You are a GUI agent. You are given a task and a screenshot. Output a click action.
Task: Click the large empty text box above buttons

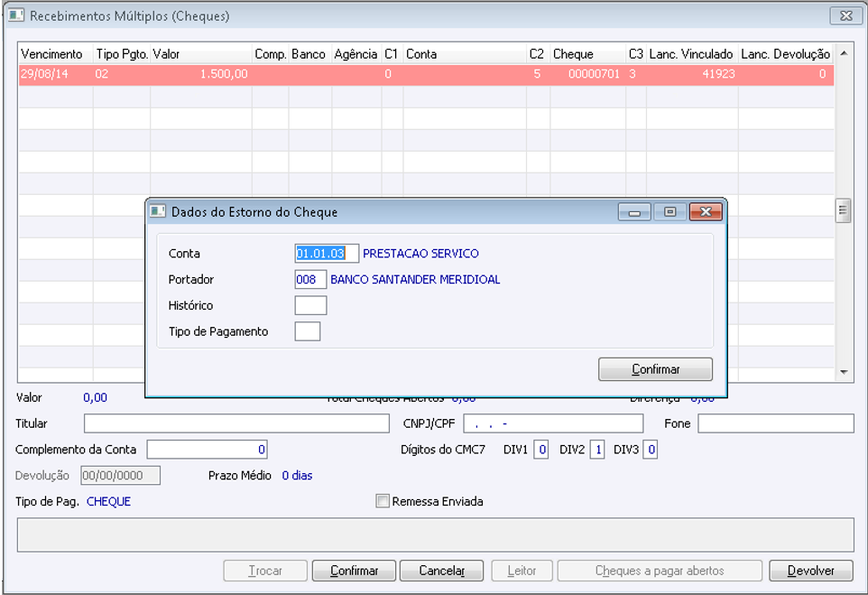[436, 535]
